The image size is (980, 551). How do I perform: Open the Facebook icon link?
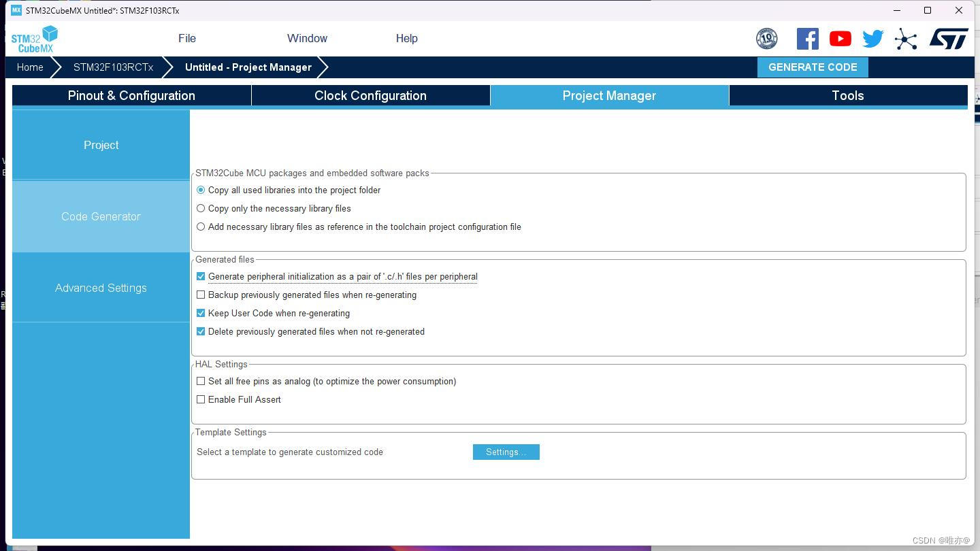tap(807, 39)
